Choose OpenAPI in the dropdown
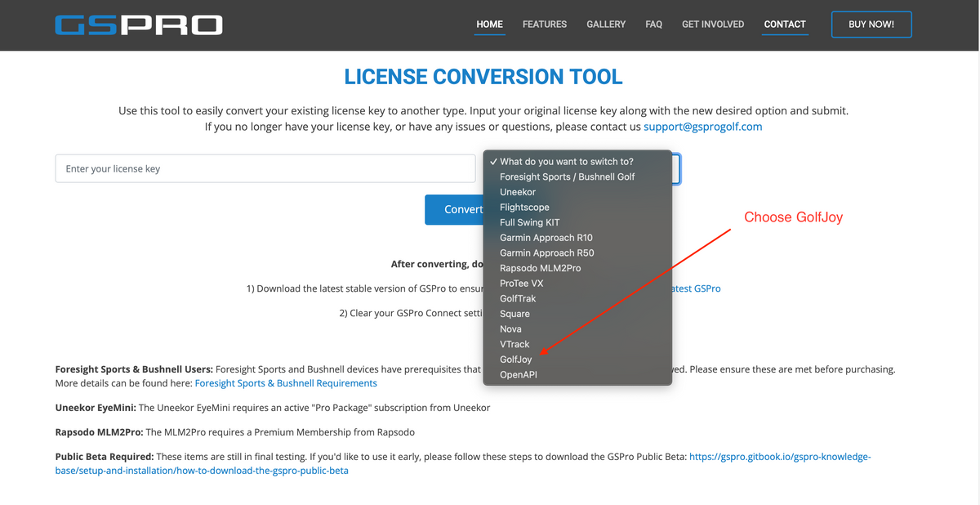Screen dimensions: 980x505 (x=577, y=375)
